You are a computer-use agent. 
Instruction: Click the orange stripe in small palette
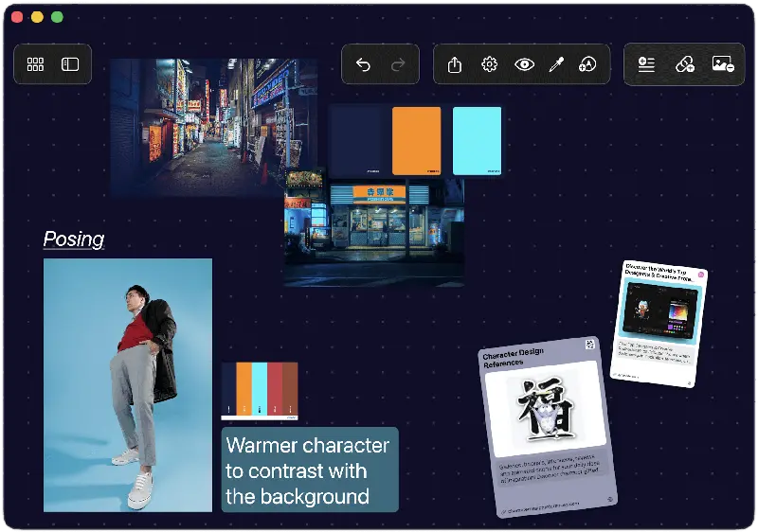pos(244,389)
